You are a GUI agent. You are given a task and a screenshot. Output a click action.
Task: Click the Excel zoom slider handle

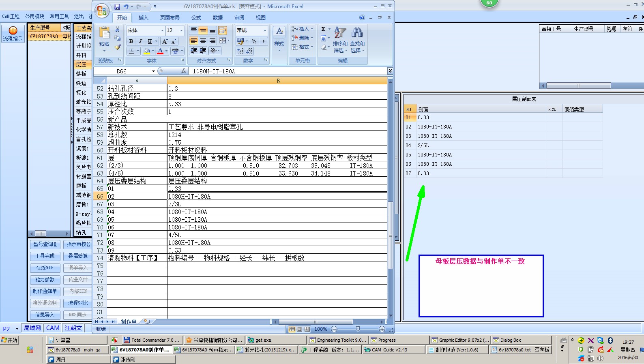[x=358, y=329]
